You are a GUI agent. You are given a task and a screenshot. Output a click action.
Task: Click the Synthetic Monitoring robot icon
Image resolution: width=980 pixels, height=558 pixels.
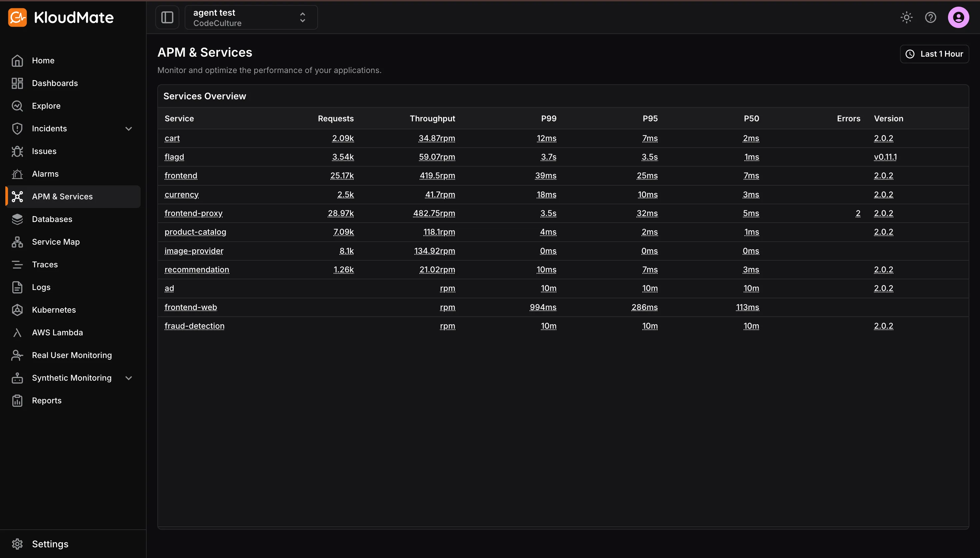pos(17,378)
